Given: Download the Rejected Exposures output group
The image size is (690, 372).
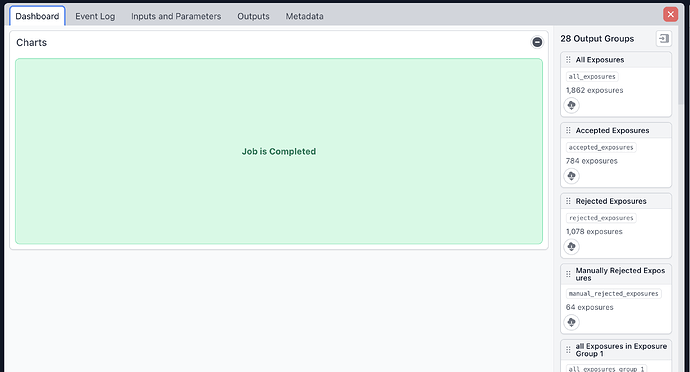Looking at the screenshot, I should coord(571,247).
